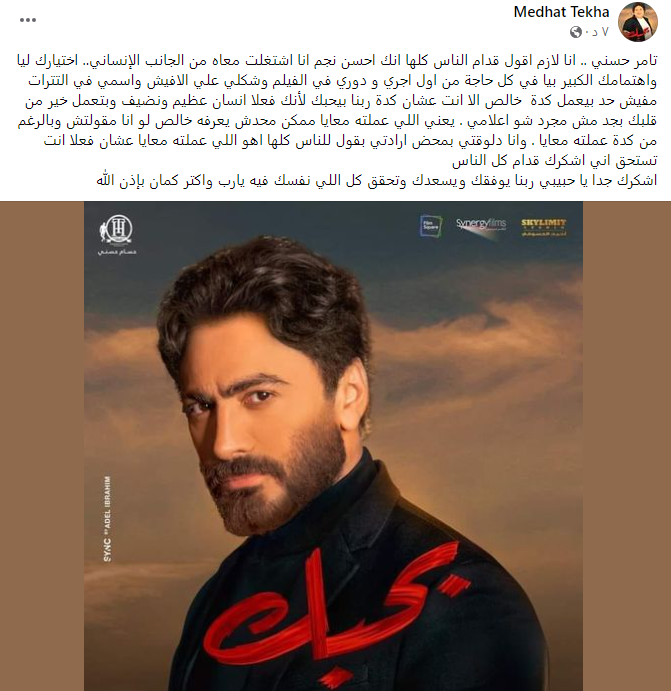
Task: Click the vertical SYNC ADEL IBRAHIM credit
Action: [107, 519]
